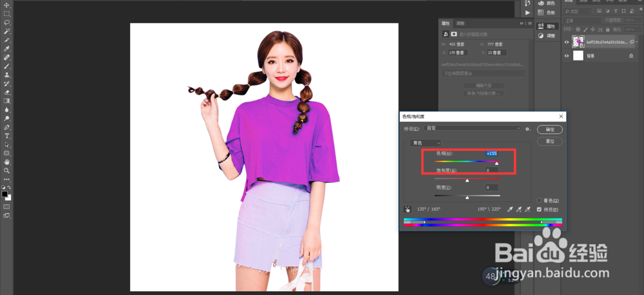Toggle lock transparent pixels

tap(578, 30)
